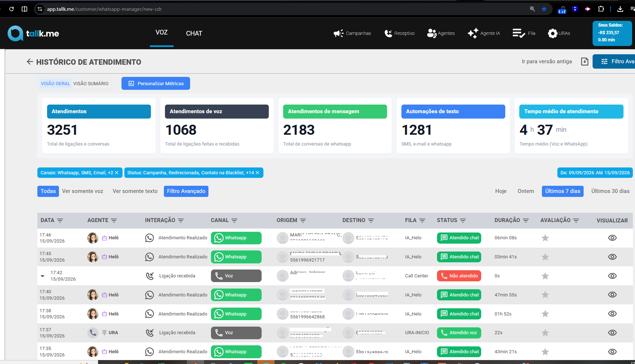Screen dimensions: 635x364
Task: Click the tallk.me logo
Action: [x=33, y=33]
